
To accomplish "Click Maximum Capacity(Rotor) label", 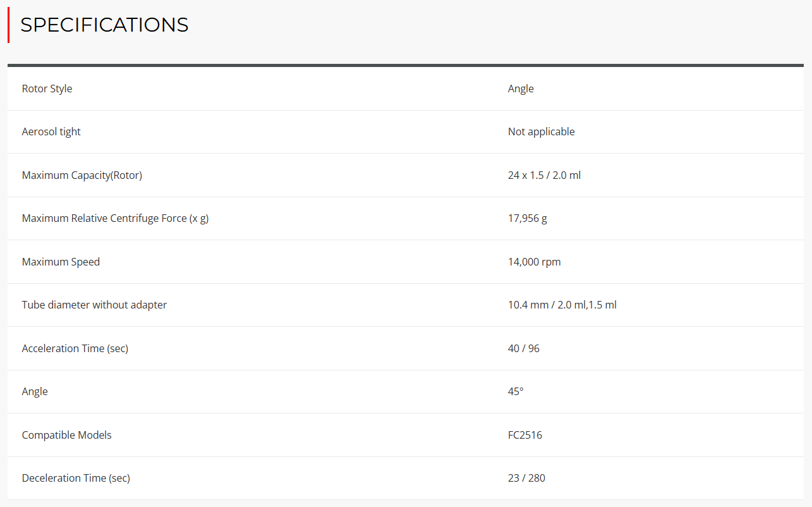I will tap(82, 175).
